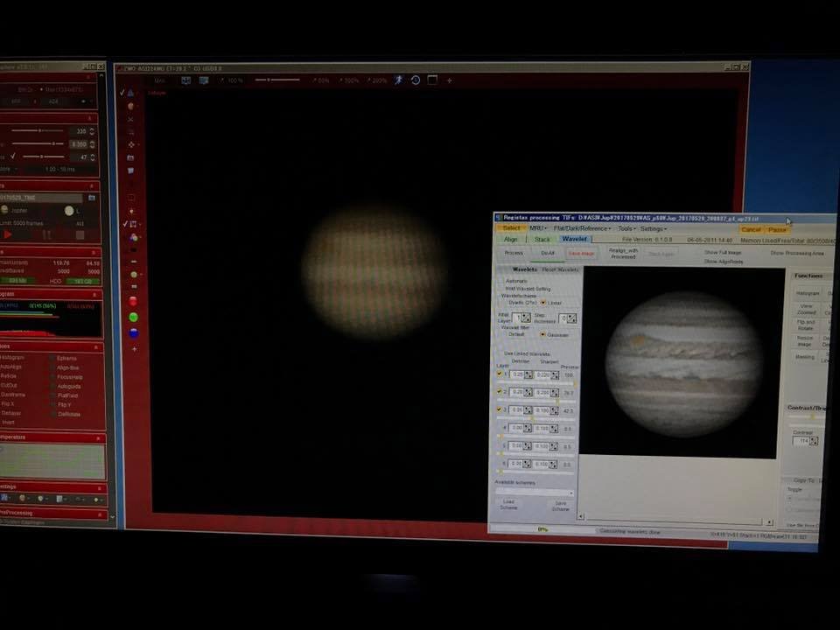Image resolution: width=840 pixels, height=630 pixels.
Task: Click the Contrast value field
Action: (x=801, y=441)
